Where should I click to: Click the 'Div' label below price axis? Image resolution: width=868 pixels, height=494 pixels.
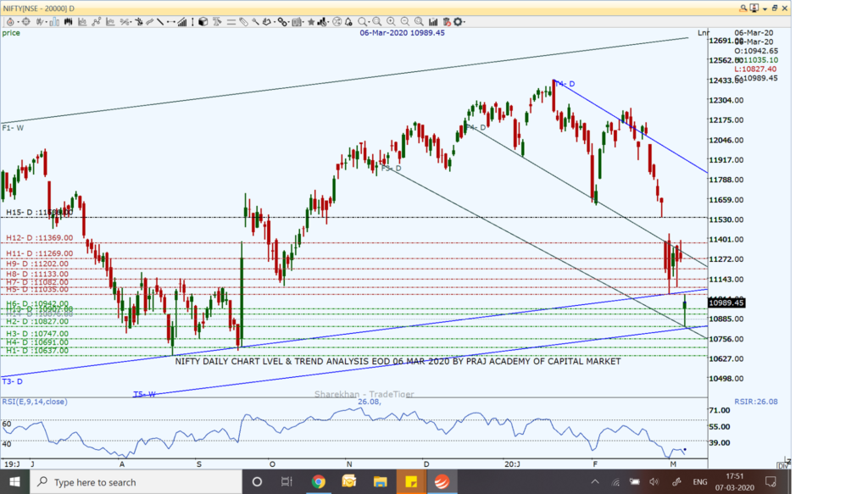782,466
